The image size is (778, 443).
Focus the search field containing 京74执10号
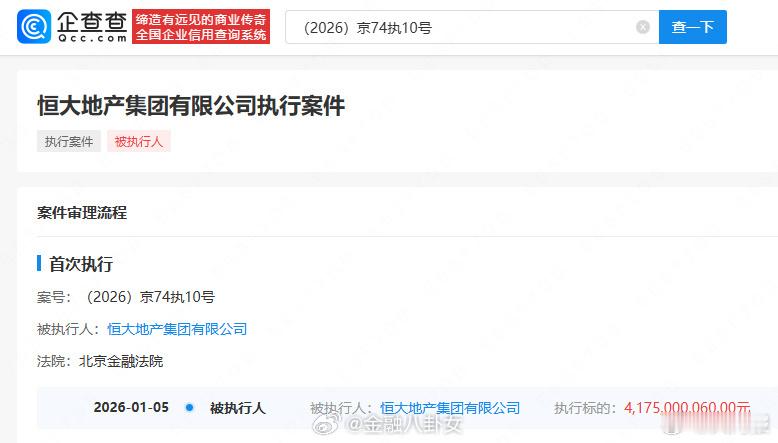tap(472, 27)
